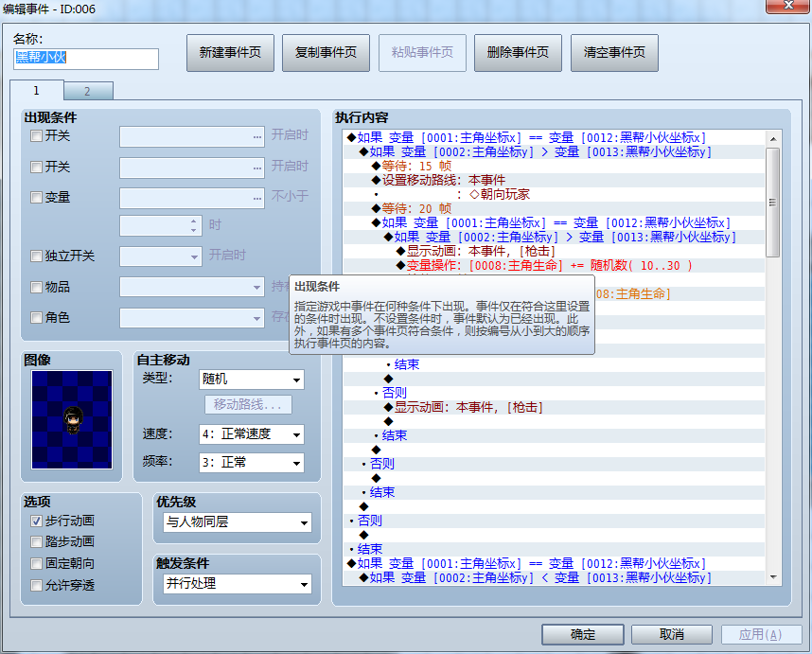Confirm with the 确定 button

click(583, 634)
